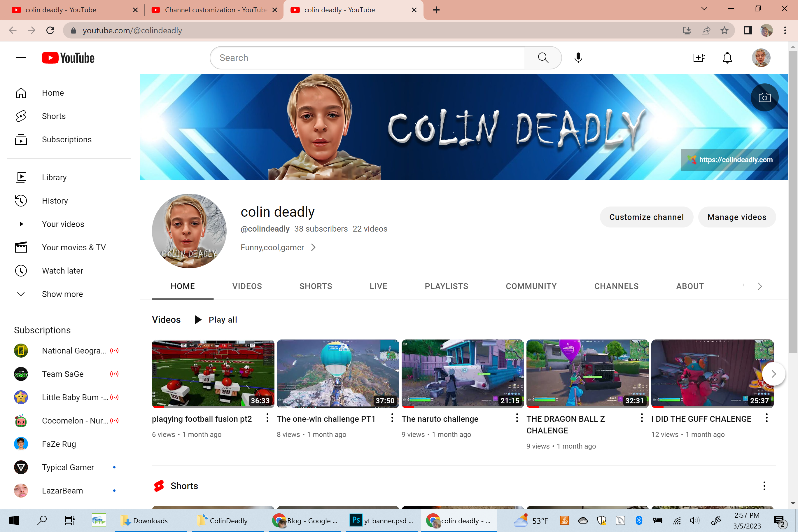Screen dimensions: 798x532
Task: Open yt banner.psd Photoshop taskbar item
Action: 382,520
